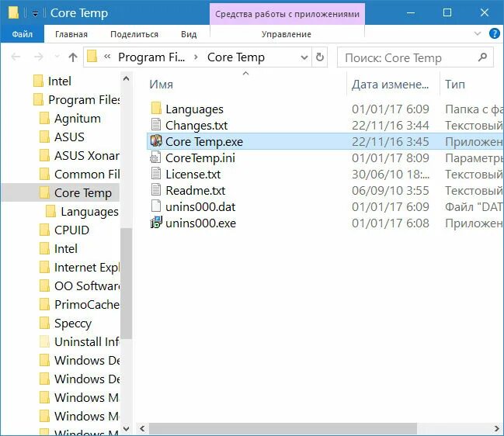Click the Readme.txt document icon

156,190
